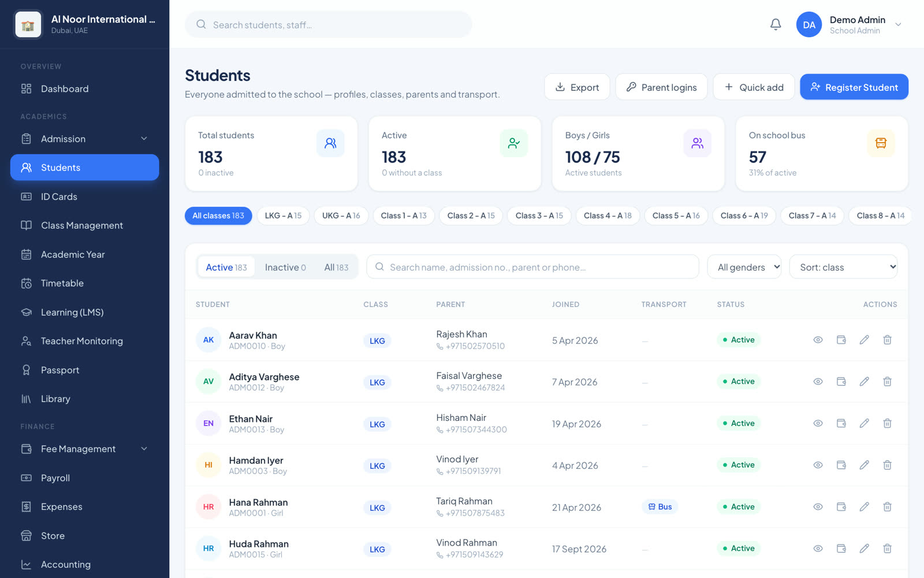This screenshot has height=578, width=924.
Task: Click the Export button
Action: click(577, 87)
